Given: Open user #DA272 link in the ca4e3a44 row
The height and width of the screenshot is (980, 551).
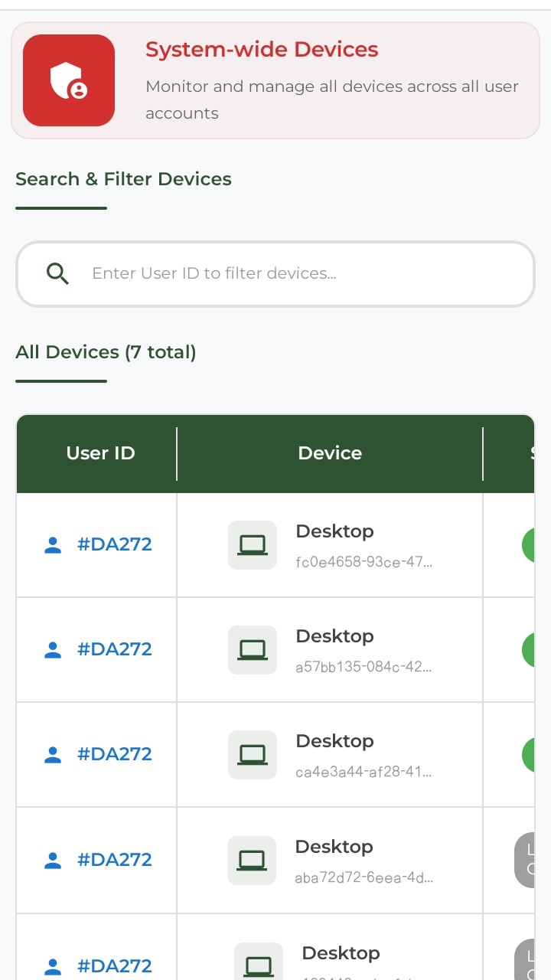Looking at the screenshot, I should (114, 754).
